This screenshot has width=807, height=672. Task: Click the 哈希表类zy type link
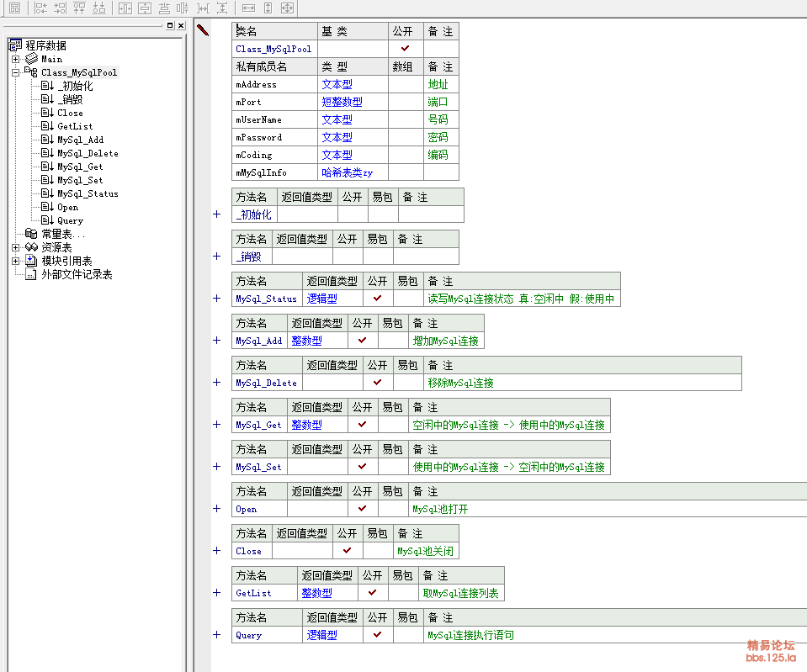[347, 172]
